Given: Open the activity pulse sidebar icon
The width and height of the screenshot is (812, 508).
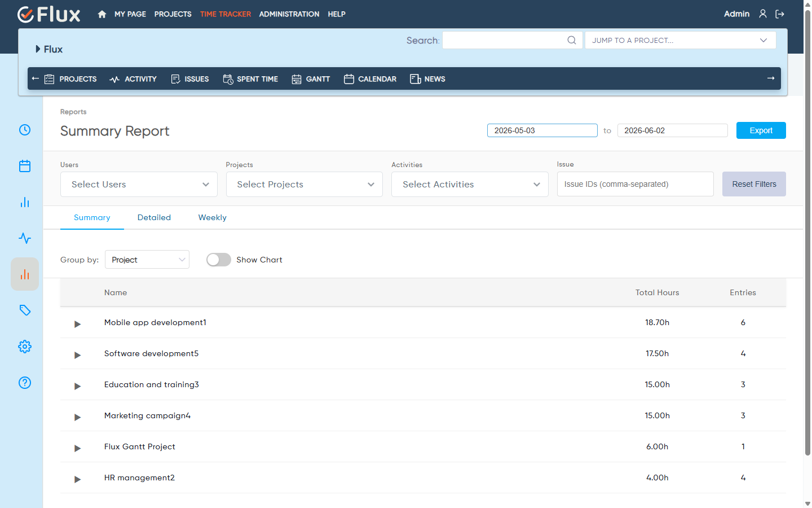Looking at the screenshot, I should coord(25,238).
